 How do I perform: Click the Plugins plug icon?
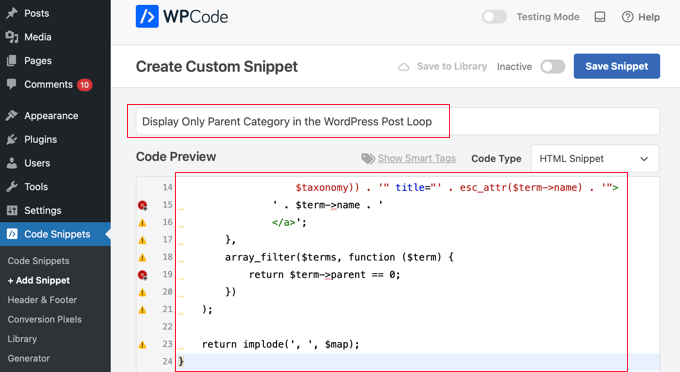[x=12, y=139]
